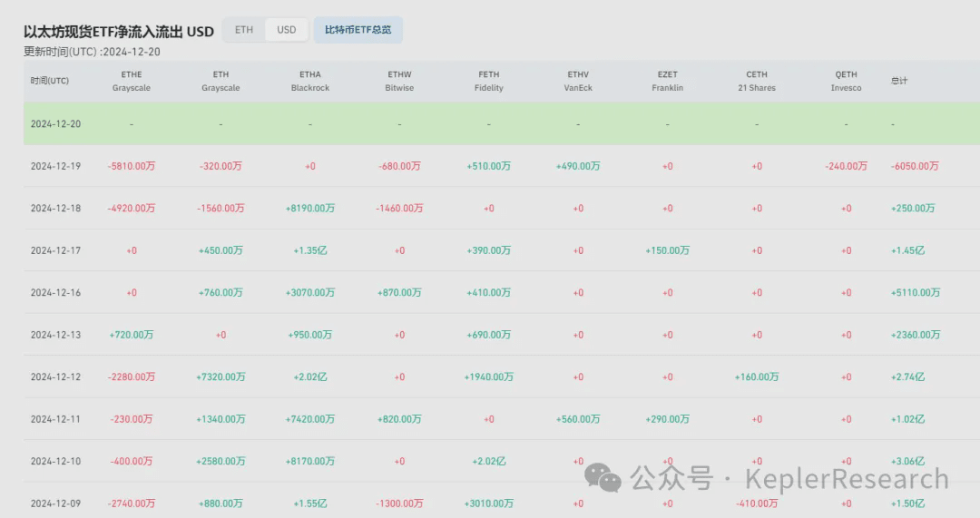Image resolution: width=980 pixels, height=518 pixels.
Task: Click the +7320.00万 Grayscale value
Action: tap(220, 376)
